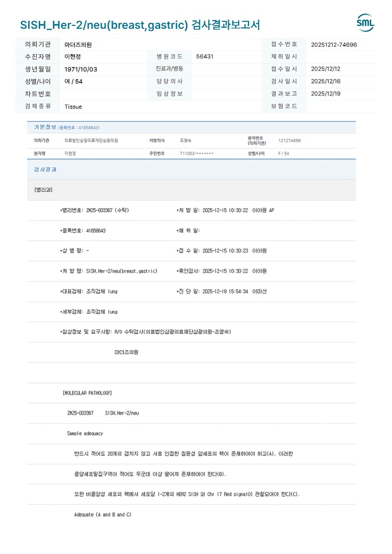Click the 결과보고 date 2025/12/19
This screenshot has height=554, width=392.
325,94
